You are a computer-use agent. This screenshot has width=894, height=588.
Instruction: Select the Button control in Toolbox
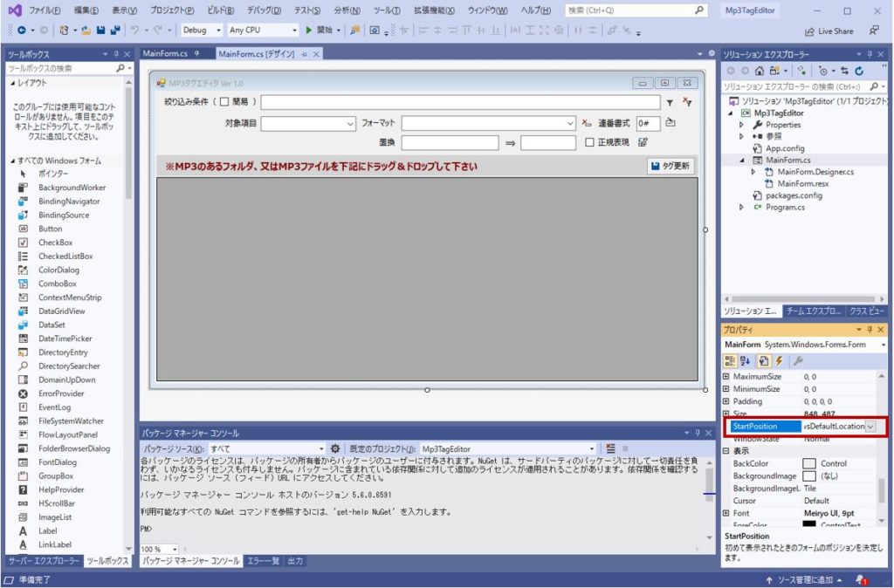50,229
